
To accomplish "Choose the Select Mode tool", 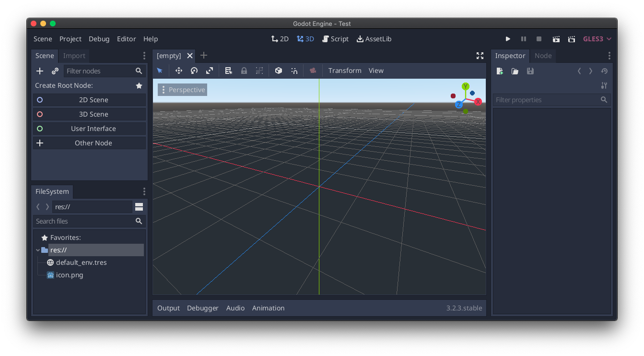I will click(x=160, y=71).
